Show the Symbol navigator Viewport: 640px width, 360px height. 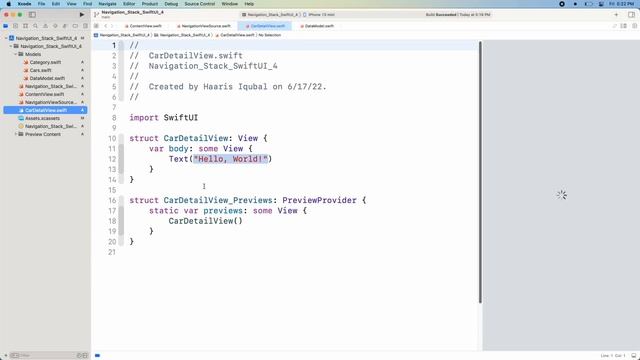(x=25, y=26)
